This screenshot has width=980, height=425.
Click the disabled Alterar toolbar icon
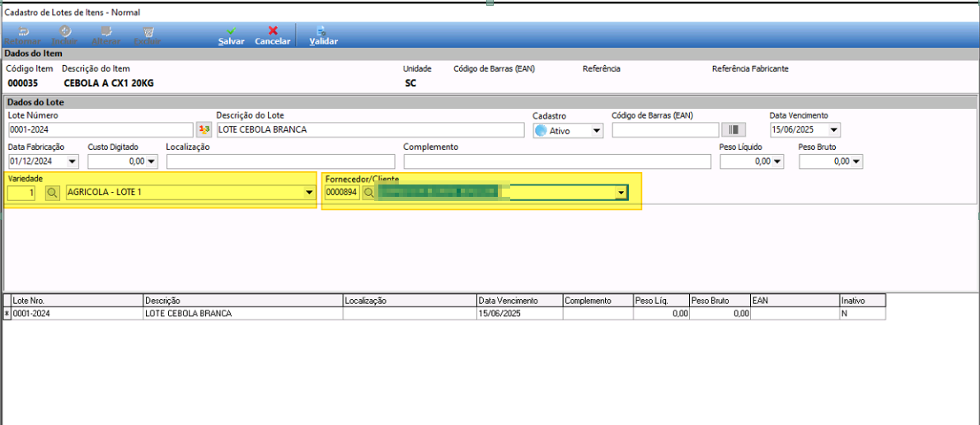[106, 35]
